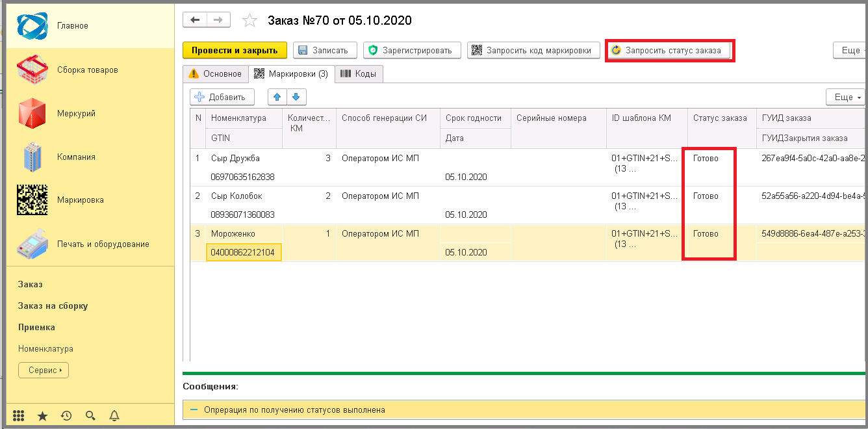Collapse the messages panel minus icon

(194, 410)
